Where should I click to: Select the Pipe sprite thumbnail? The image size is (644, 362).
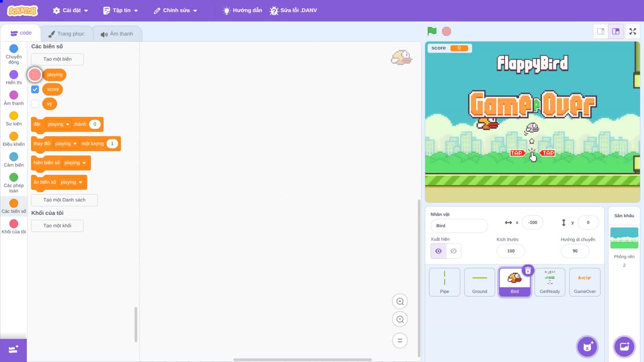[444, 282]
